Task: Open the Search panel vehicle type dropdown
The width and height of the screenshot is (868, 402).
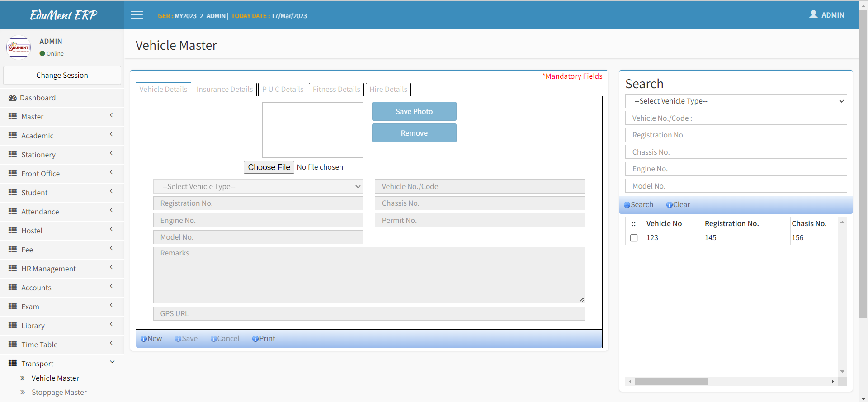Action: click(736, 101)
